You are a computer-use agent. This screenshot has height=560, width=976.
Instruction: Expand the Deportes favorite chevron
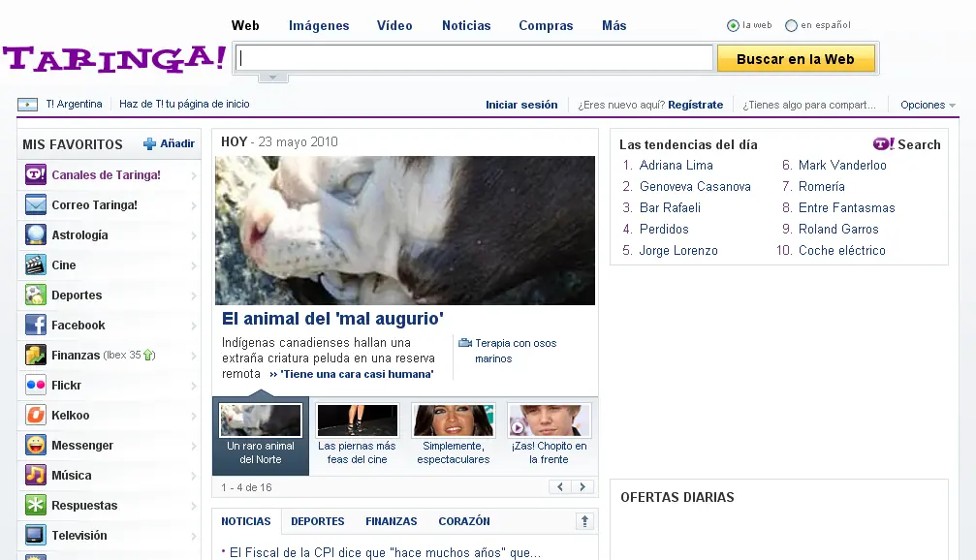(194, 296)
